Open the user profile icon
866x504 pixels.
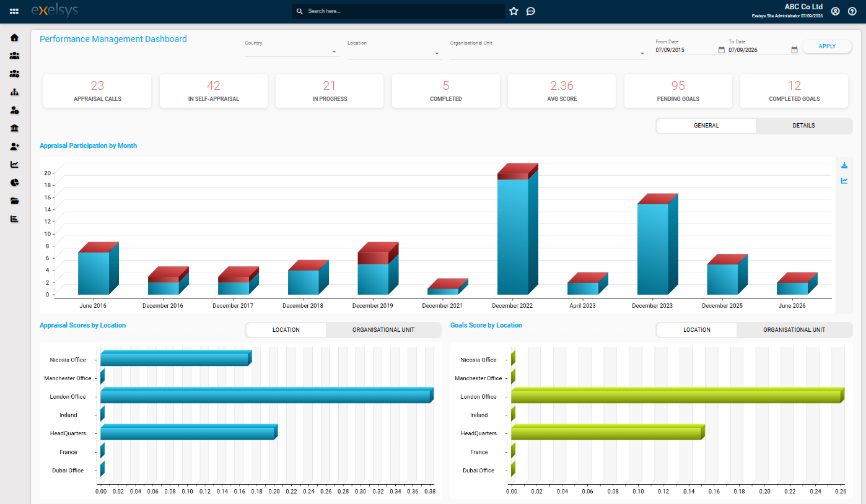coord(836,11)
